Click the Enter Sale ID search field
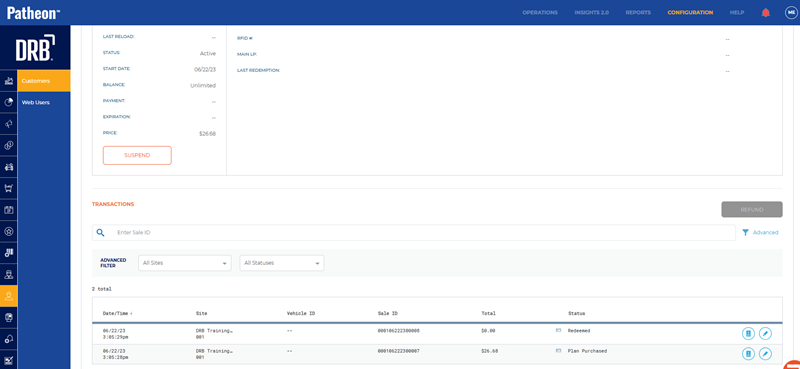This screenshot has height=369, width=800. (x=414, y=232)
